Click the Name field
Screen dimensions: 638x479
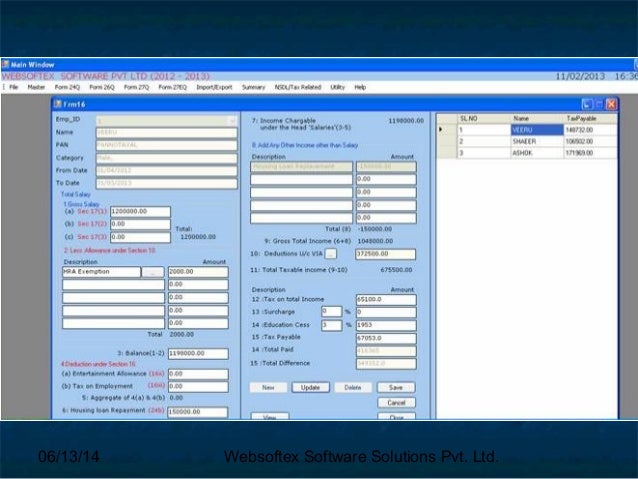click(166, 133)
